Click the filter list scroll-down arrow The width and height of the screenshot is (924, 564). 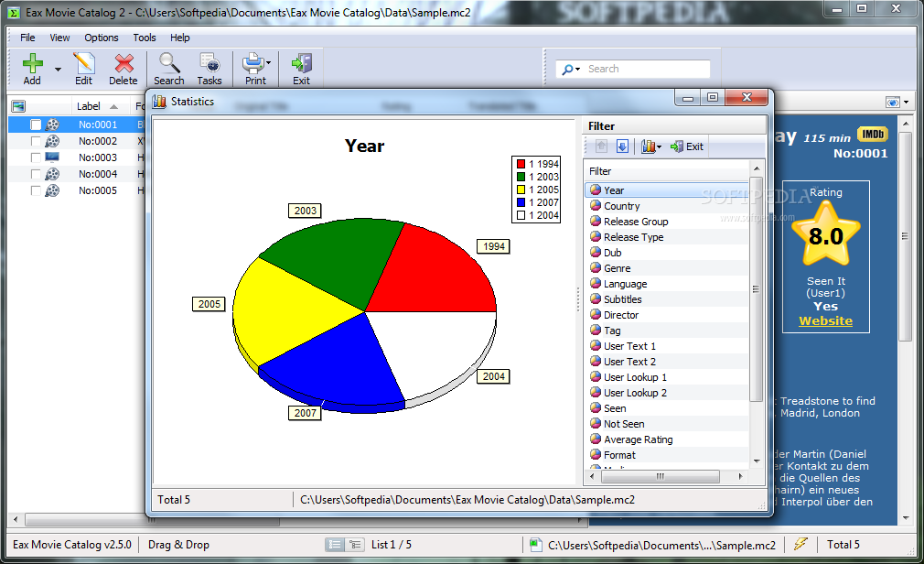coord(757,461)
